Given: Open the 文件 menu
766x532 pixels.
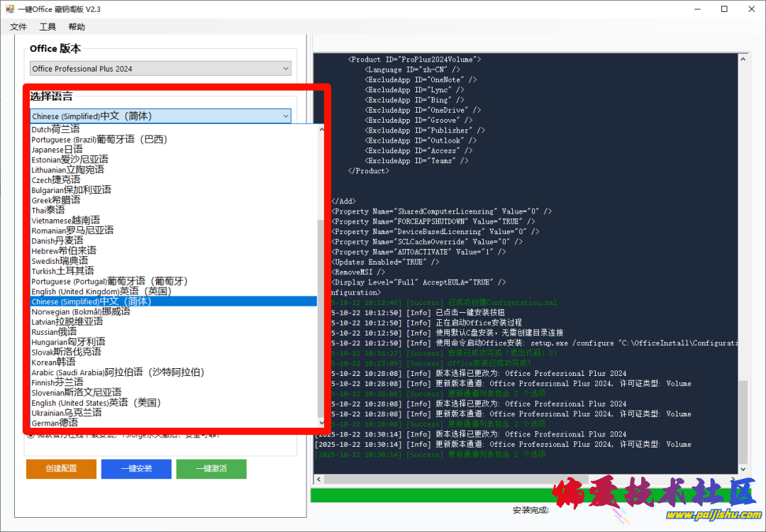Looking at the screenshot, I should point(18,27).
